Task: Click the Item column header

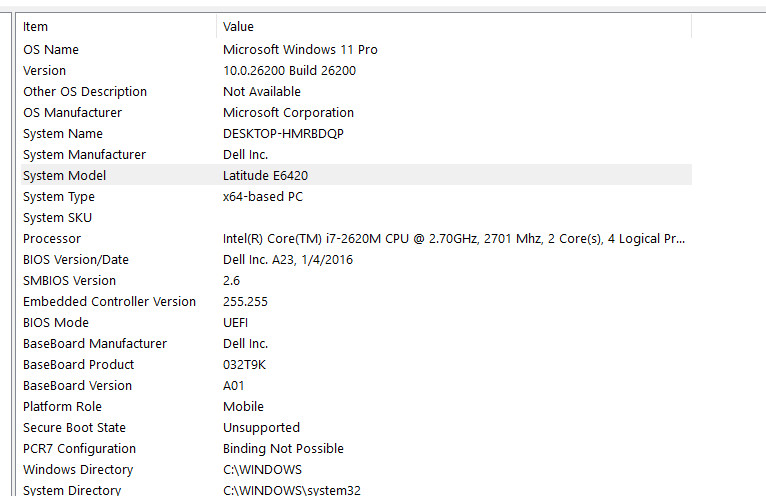Action: point(117,26)
